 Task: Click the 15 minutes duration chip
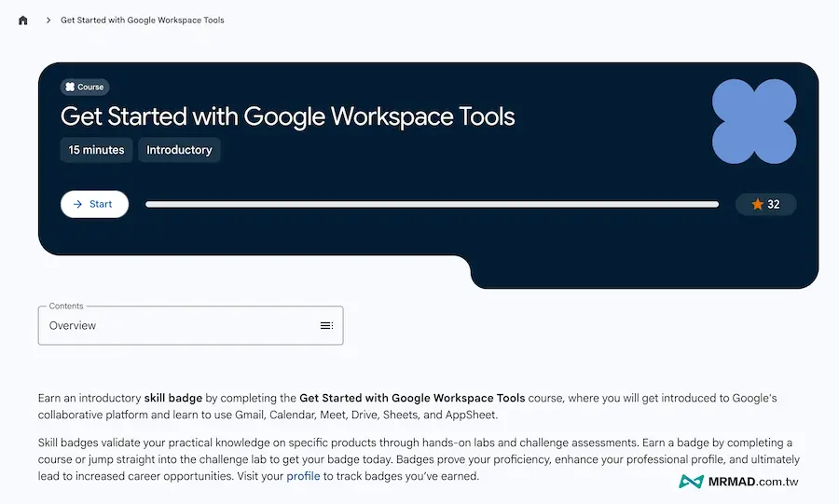point(96,150)
